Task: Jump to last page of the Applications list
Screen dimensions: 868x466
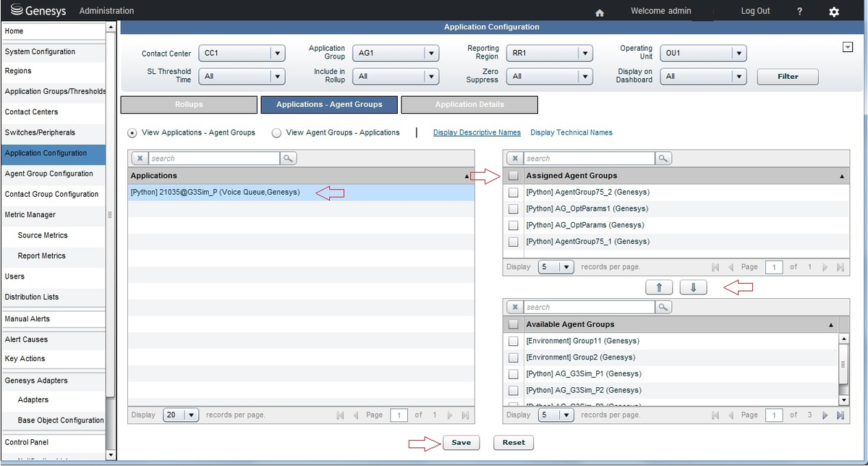Action: pos(466,415)
